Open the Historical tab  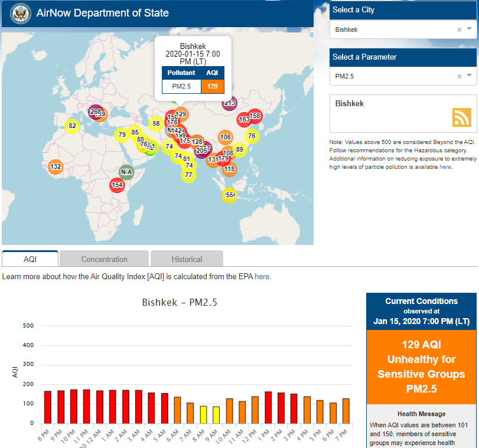[x=187, y=259]
